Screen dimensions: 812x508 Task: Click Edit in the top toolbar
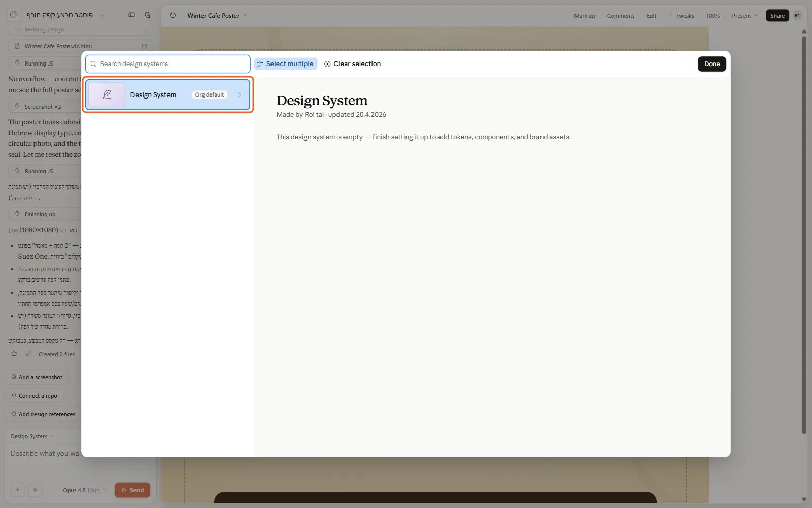tap(652, 16)
